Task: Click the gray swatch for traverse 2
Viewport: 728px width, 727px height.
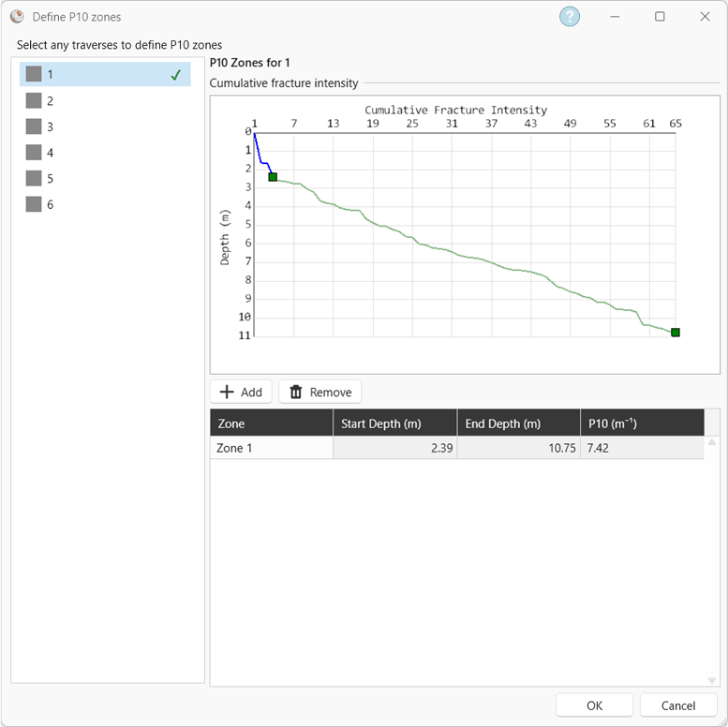Action: click(x=34, y=100)
